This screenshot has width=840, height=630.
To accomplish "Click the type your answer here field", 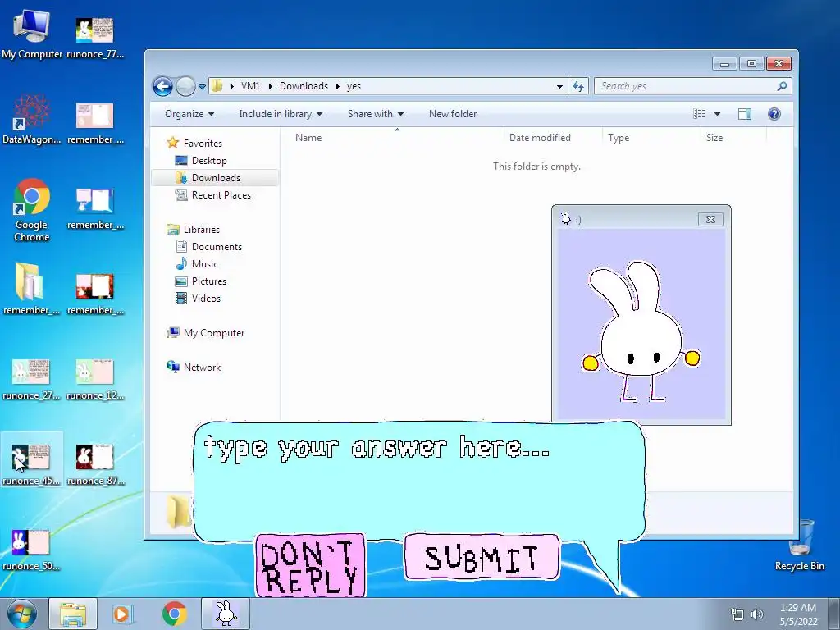I will coord(419,481).
